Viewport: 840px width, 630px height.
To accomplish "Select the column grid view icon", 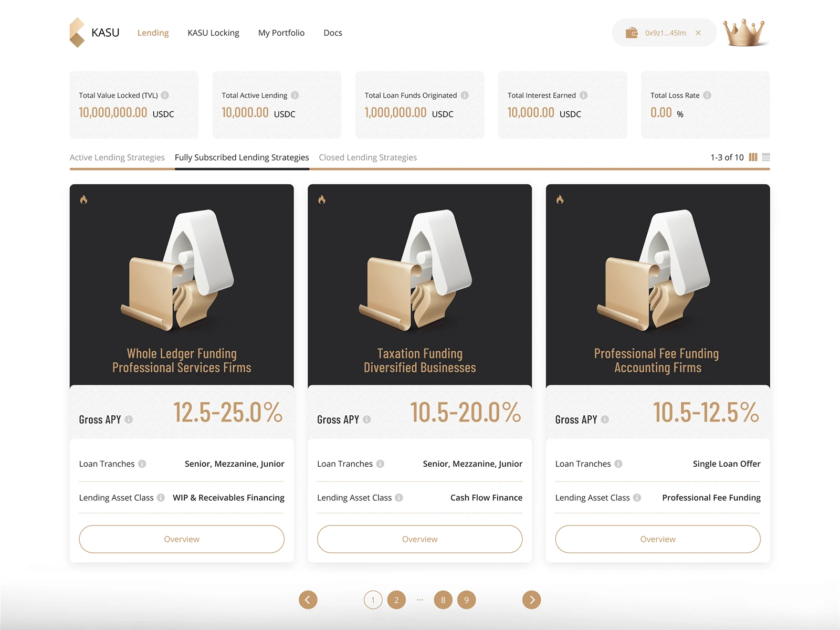I will point(753,157).
